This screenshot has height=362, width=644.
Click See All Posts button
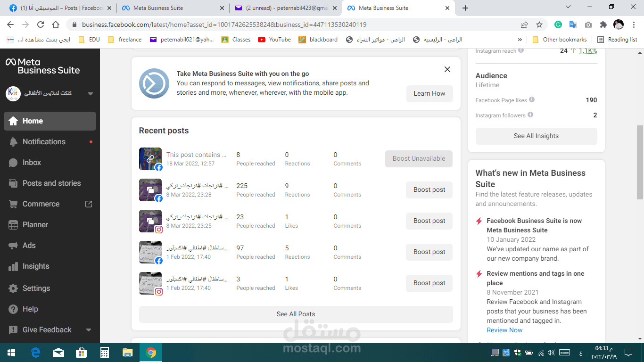point(296,314)
